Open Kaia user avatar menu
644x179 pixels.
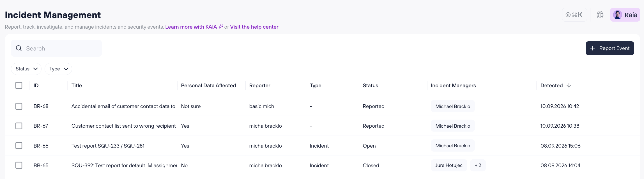pos(625,15)
